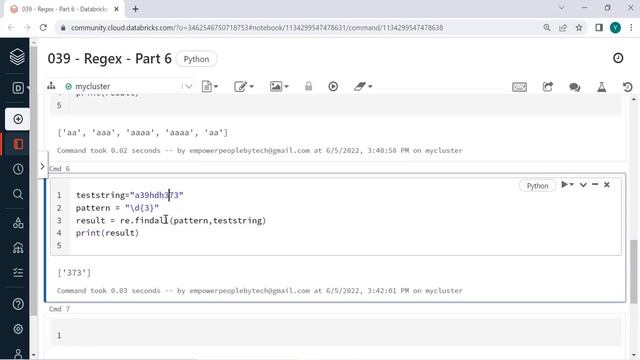Open the tab search chevron in title bar
Screen dimensions: 640x360
pos(562,8)
